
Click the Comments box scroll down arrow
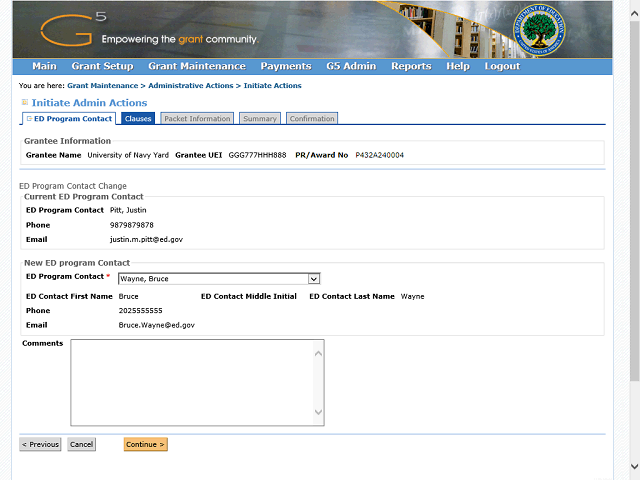[318, 412]
